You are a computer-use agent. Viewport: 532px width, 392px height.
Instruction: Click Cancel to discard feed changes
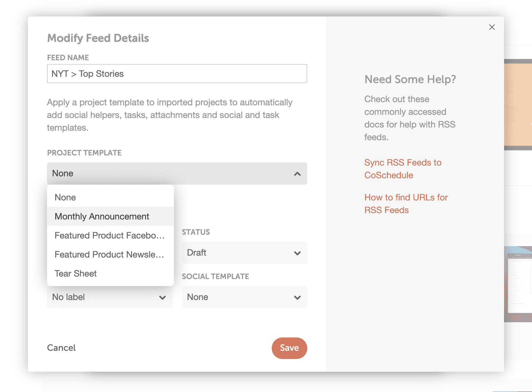point(61,348)
